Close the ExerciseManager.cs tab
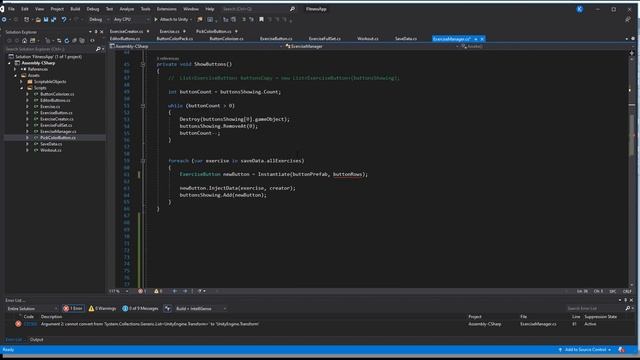 [x=482, y=39]
